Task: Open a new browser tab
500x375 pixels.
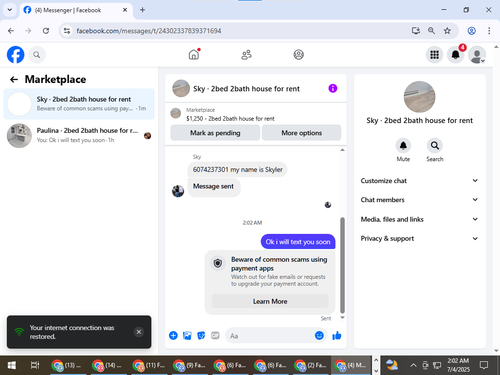Action: click(142, 10)
